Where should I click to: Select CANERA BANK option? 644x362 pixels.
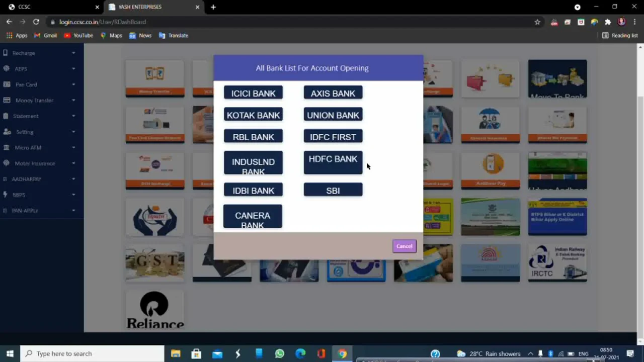(x=253, y=216)
